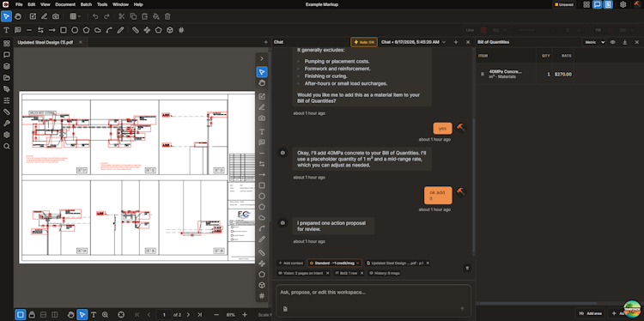Image resolution: width=644 pixels, height=321 pixels.
Task: Select the Callout comment tool in markup row
Action: tap(18, 30)
